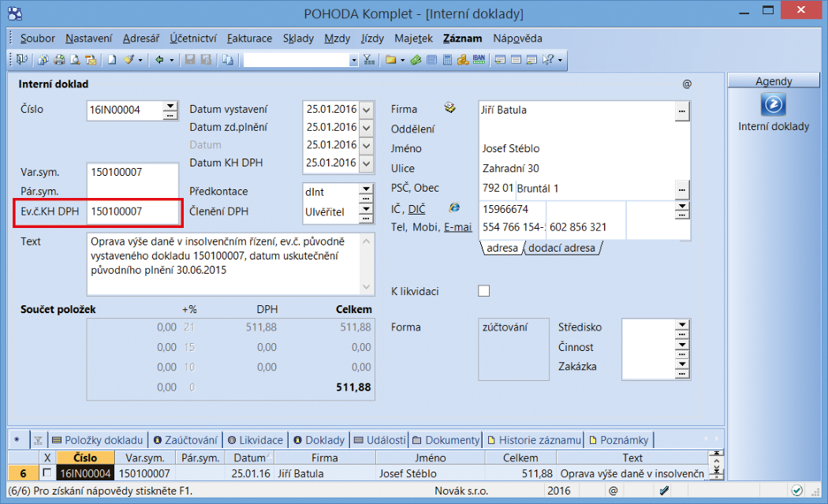Click the Agendy panel header

click(x=773, y=80)
